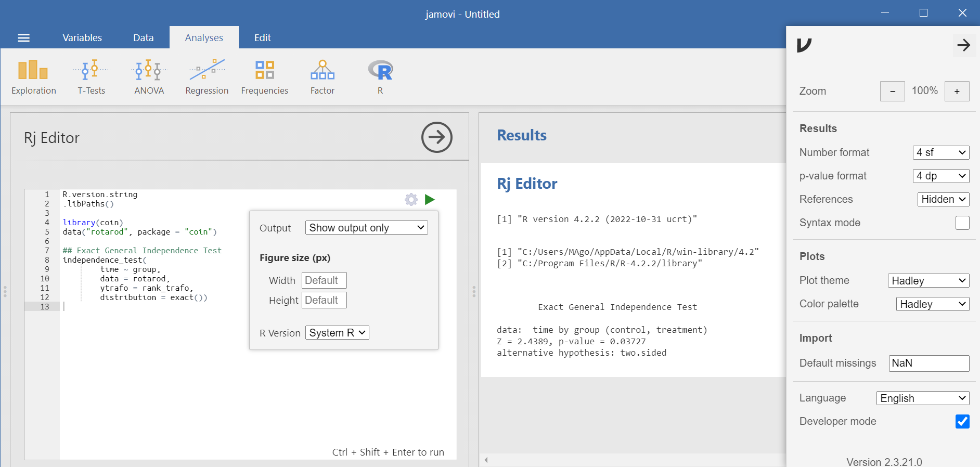Collapse the Rj Editor options panel arrow
Image resolution: width=980 pixels, height=467 pixels.
pos(437,137)
